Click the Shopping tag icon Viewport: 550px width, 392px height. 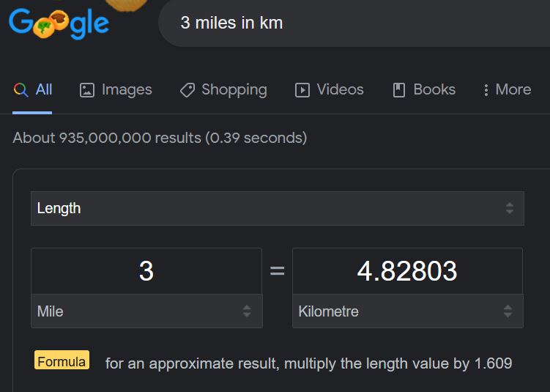[187, 90]
